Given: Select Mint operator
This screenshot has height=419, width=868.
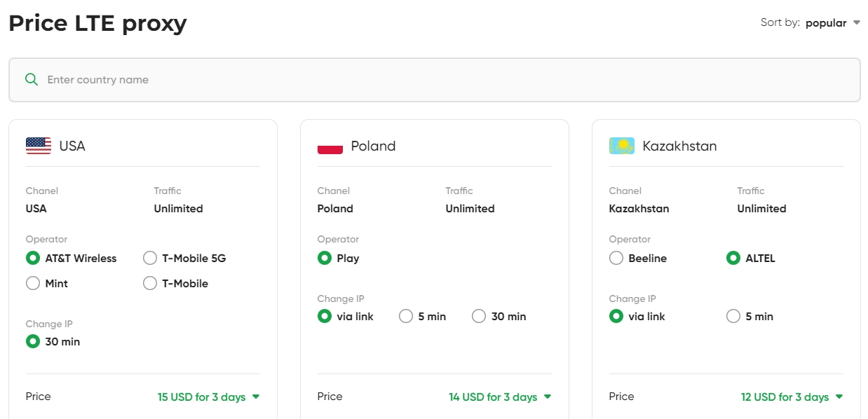Looking at the screenshot, I should click(47, 283).
